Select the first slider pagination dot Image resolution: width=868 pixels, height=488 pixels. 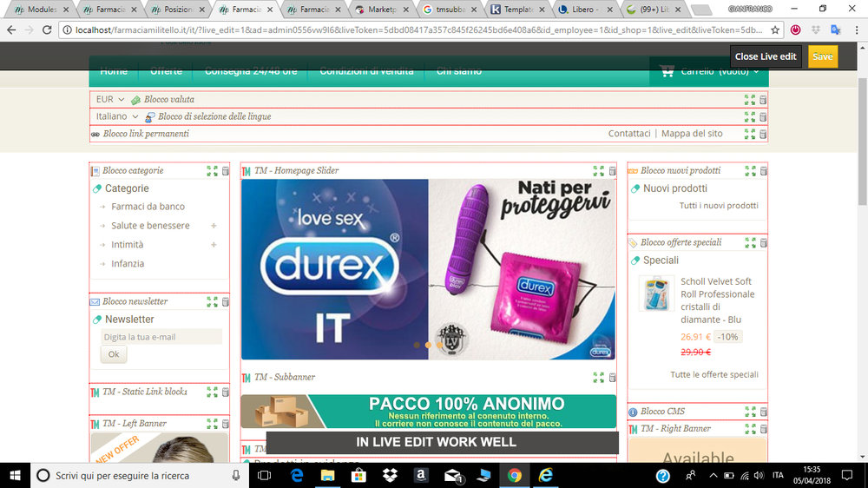click(417, 345)
